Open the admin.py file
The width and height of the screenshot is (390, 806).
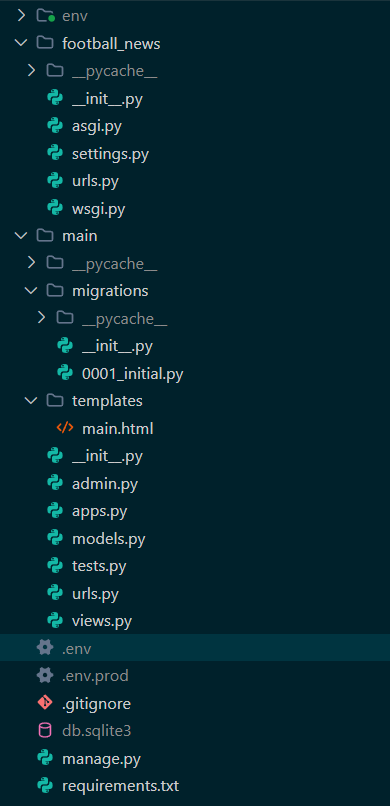(x=105, y=484)
